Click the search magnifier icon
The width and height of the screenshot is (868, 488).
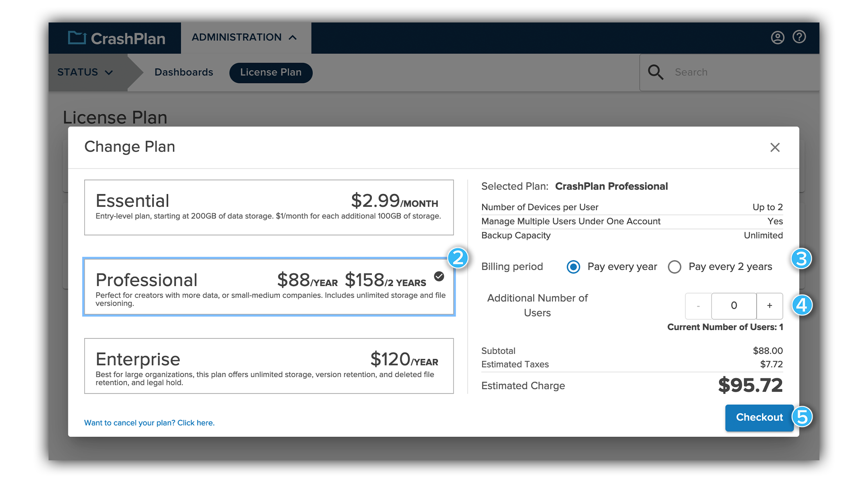tap(656, 72)
